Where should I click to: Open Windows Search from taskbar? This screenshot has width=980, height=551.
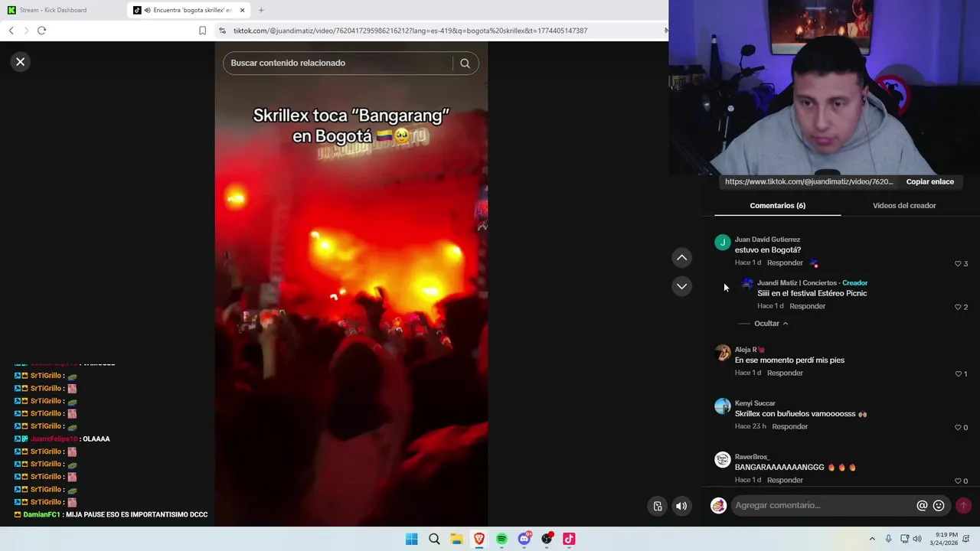pyautogui.click(x=434, y=539)
